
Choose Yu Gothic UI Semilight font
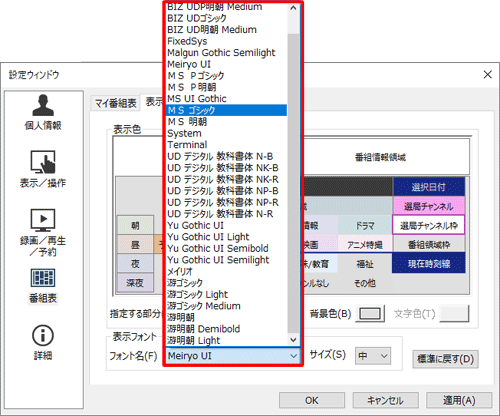pos(226,259)
